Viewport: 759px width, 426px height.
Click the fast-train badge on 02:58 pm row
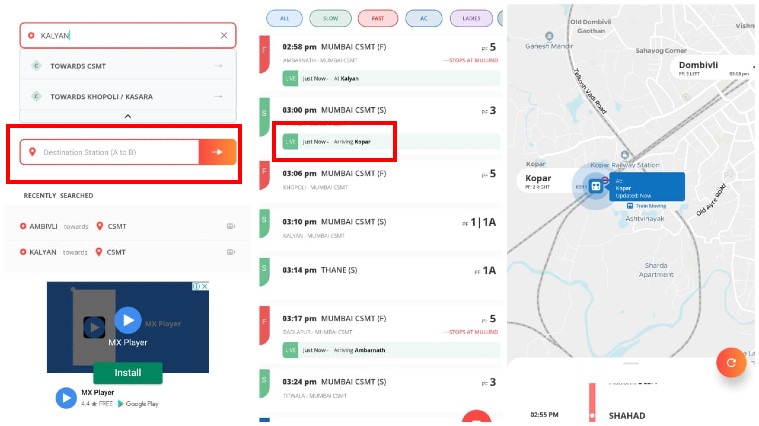point(264,54)
